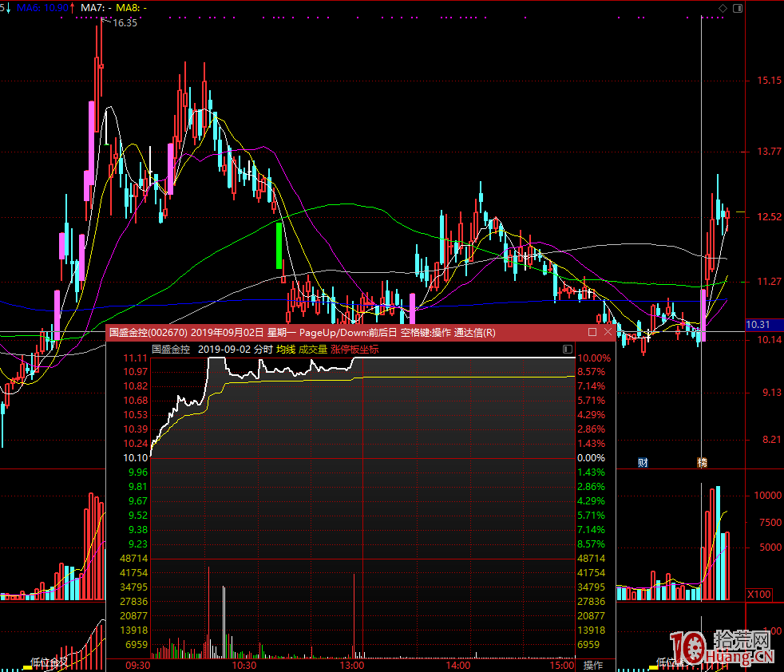
Task: Click the 低位金叉 indicator label at bottom left
Action: [49, 663]
